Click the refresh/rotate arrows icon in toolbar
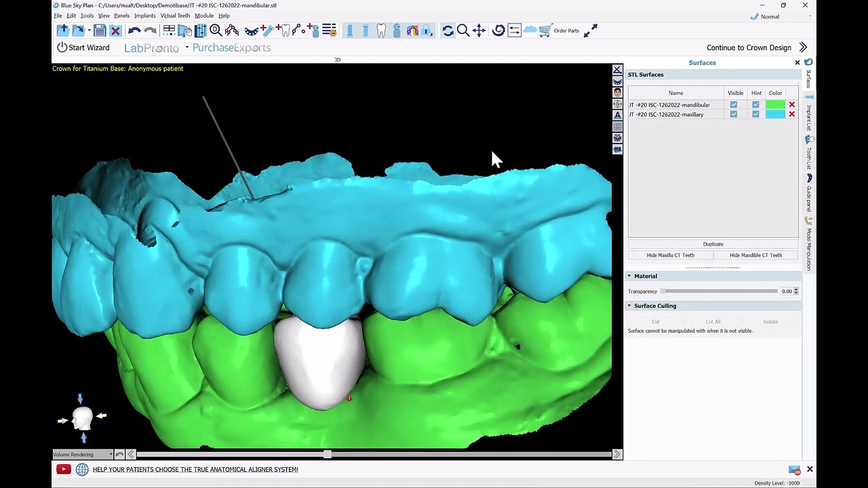 pos(448,30)
